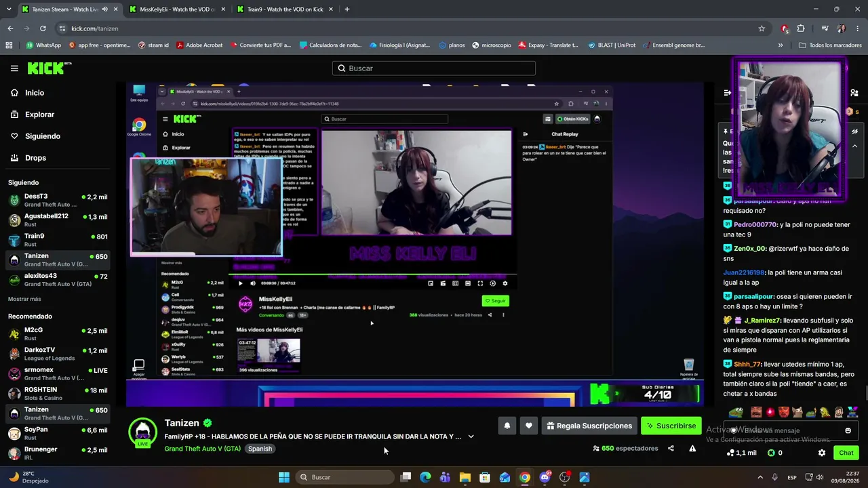This screenshot has width=868, height=488.
Task: Reload the current page
Action: [43, 28]
